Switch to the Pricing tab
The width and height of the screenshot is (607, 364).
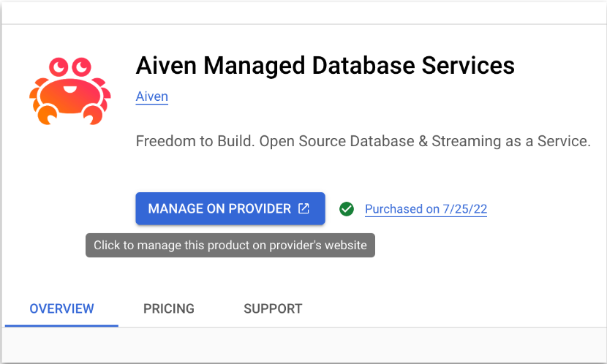(169, 308)
